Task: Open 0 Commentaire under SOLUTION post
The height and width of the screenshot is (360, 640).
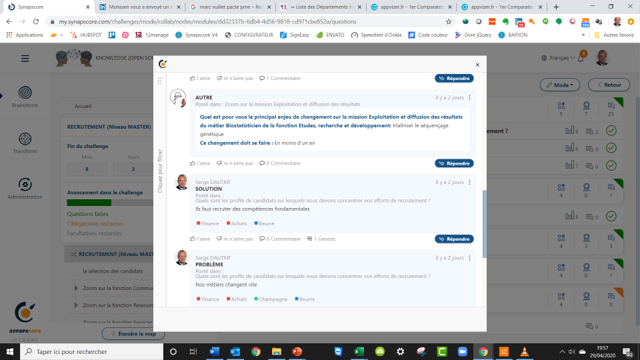Action: pos(280,239)
